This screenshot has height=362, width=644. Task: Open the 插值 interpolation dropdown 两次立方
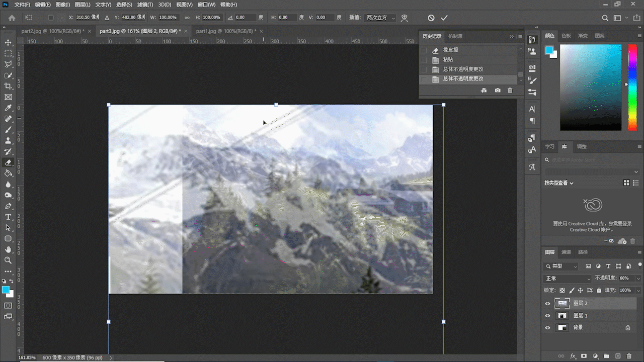(x=380, y=18)
